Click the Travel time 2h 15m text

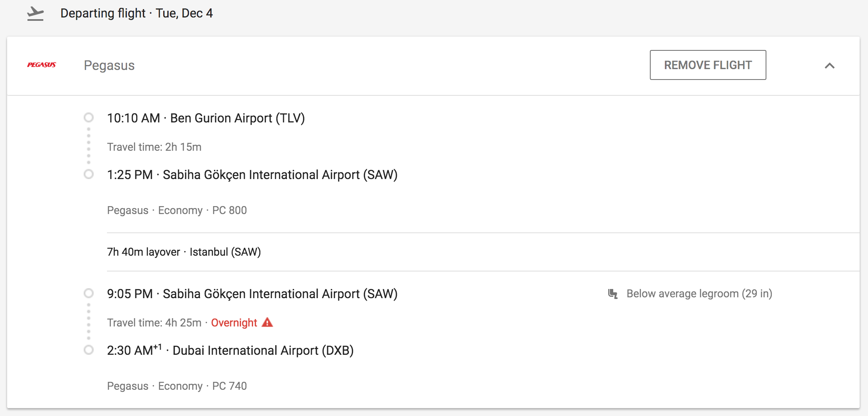click(154, 147)
